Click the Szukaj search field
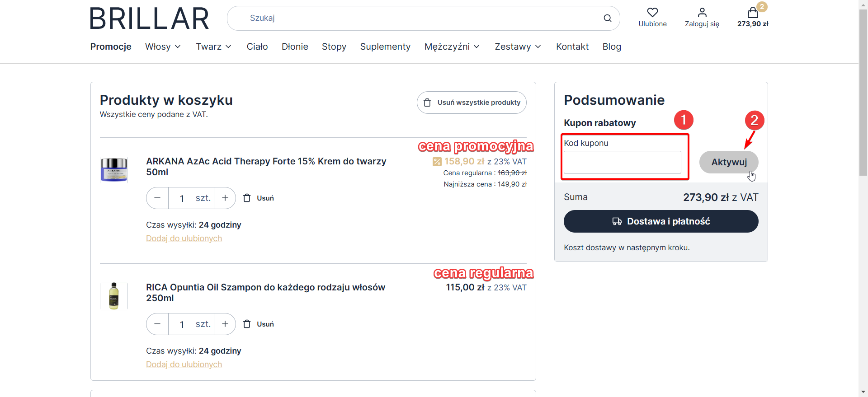 click(x=423, y=18)
